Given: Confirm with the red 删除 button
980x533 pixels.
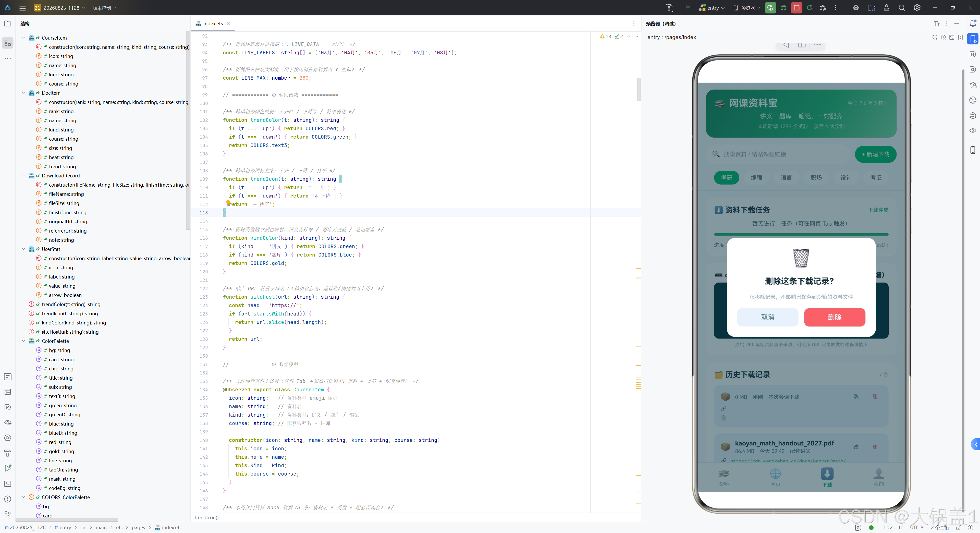Looking at the screenshot, I should 835,317.
